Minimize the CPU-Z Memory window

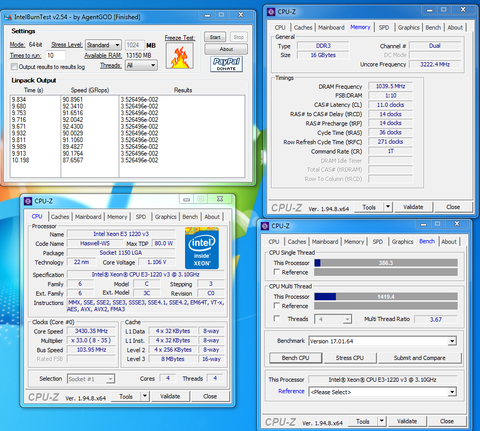(x=429, y=10)
